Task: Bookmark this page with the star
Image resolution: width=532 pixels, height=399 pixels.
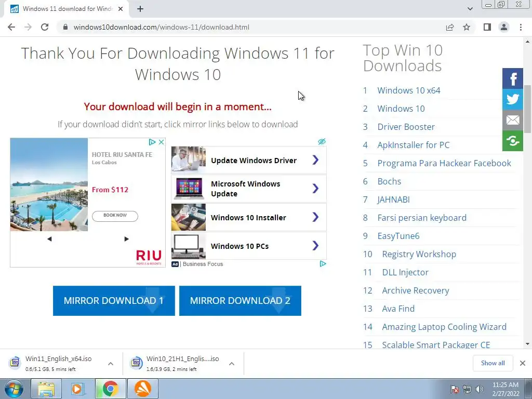Action: click(467, 27)
